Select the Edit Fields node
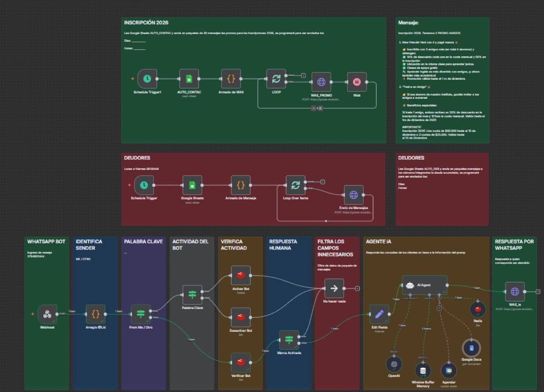The height and width of the screenshot is (392, 544). (379, 314)
